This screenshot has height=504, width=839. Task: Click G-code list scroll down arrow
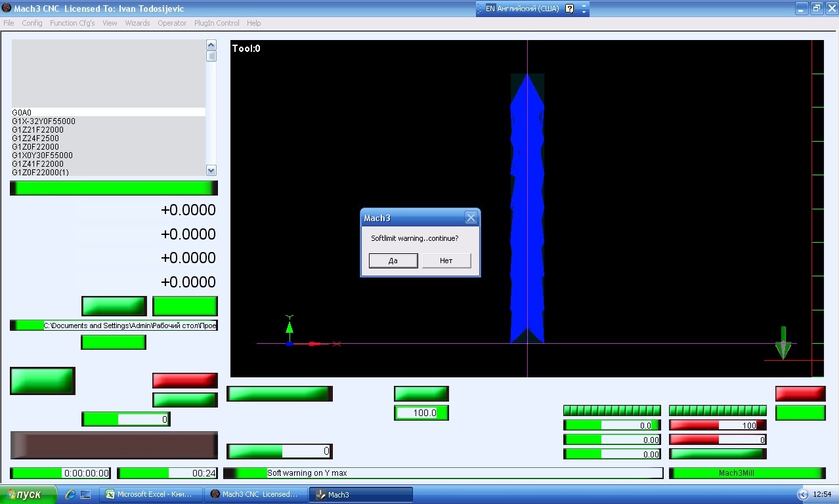pyautogui.click(x=211, y=171)
